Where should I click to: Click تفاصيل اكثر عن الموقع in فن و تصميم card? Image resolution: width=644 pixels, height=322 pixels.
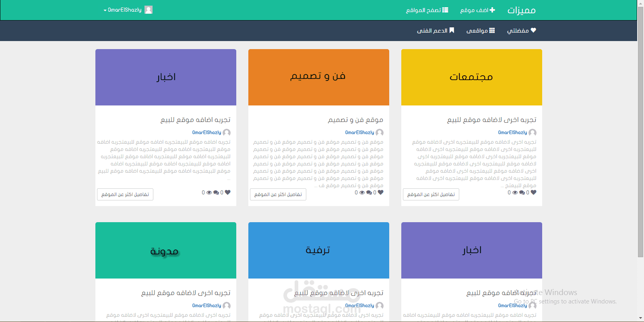[278, 194]
